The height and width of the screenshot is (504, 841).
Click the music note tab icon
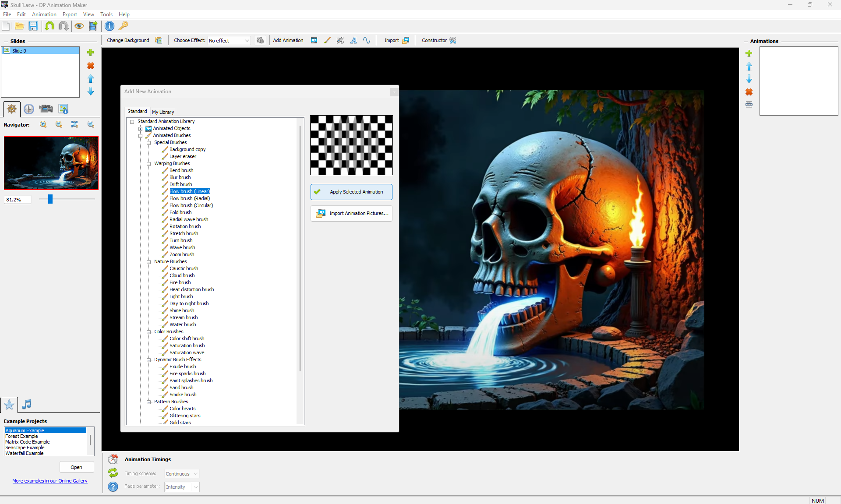pos(27,404)
